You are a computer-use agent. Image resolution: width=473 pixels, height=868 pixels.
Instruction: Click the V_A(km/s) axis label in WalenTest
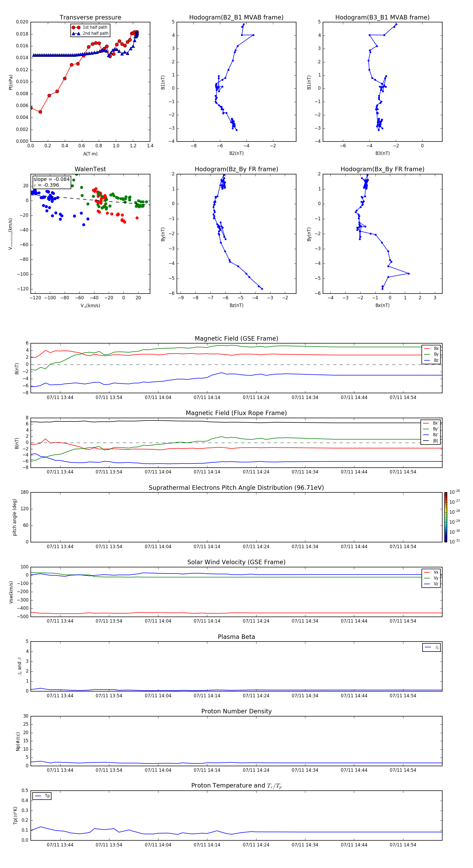(x=90, y=306)
